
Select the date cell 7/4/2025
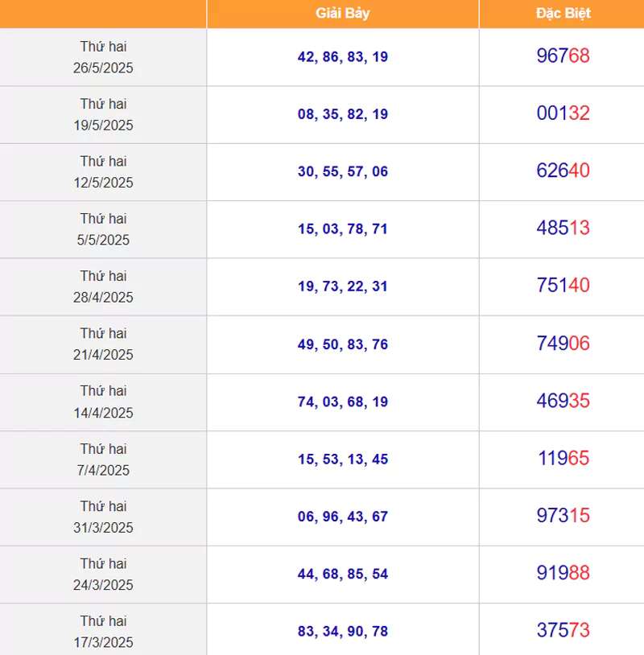(x=103, y=459)
